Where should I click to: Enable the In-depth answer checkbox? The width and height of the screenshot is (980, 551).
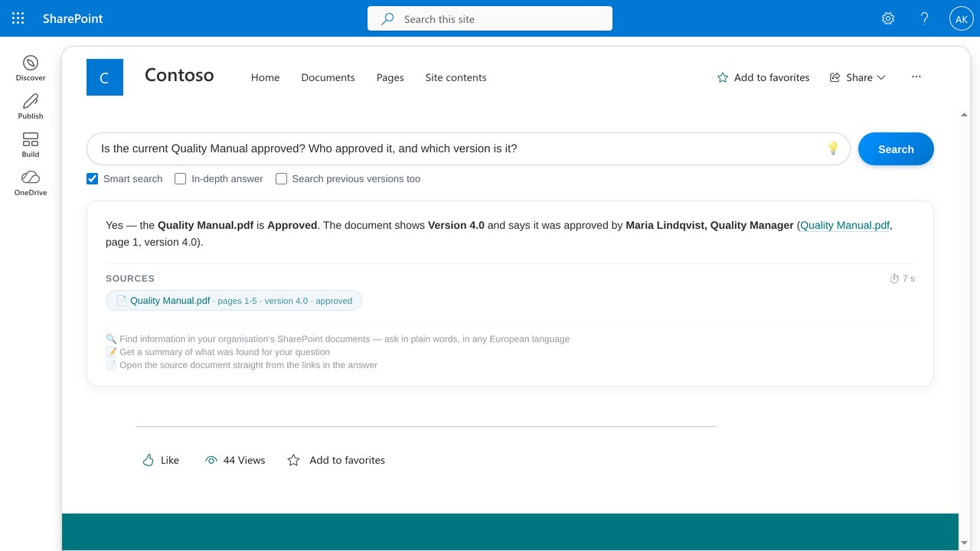181,179
